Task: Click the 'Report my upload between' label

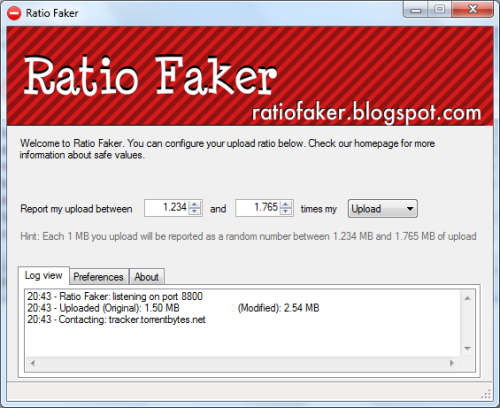Action: 76,209
